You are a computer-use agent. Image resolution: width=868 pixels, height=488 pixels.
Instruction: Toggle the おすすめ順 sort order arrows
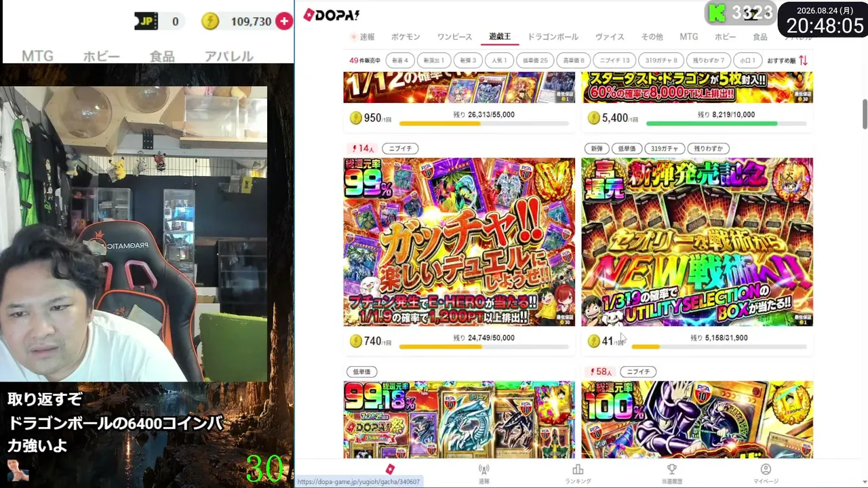click(x=804, y=60)
